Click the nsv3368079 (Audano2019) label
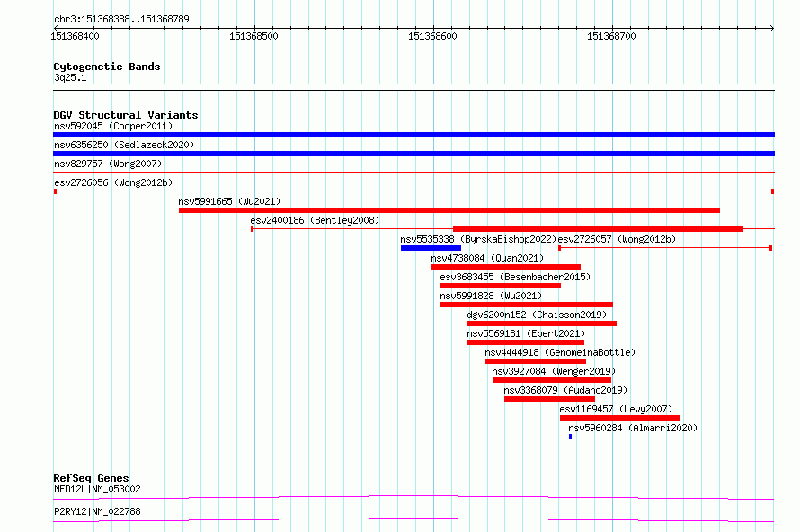 click(565, 390)
